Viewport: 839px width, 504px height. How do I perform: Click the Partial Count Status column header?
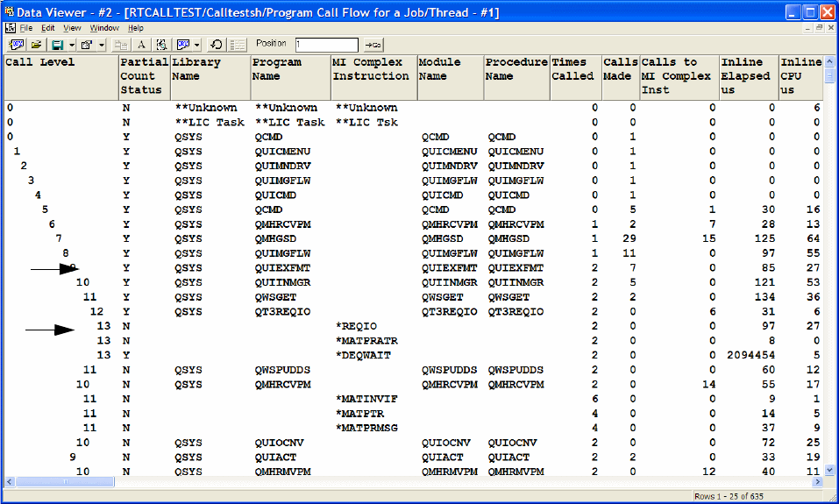pyautogui.click(x=145, y=78)
